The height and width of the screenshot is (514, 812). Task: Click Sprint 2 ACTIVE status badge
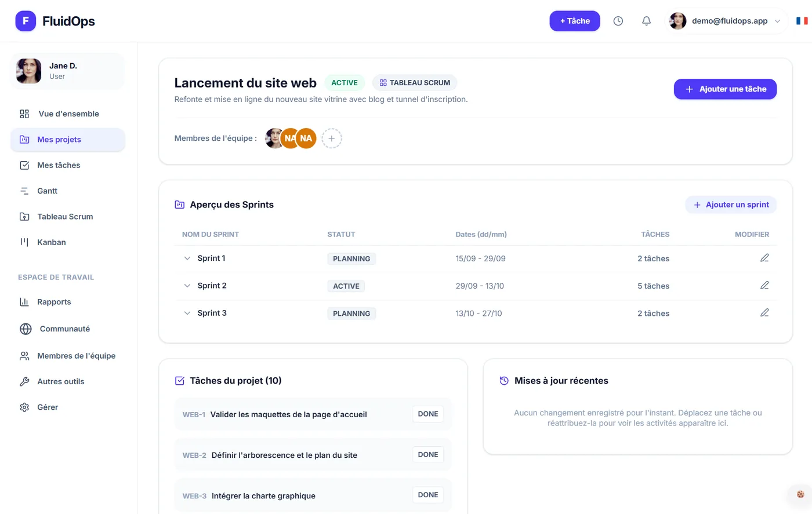pyautogui.click(x=346, y=286)
